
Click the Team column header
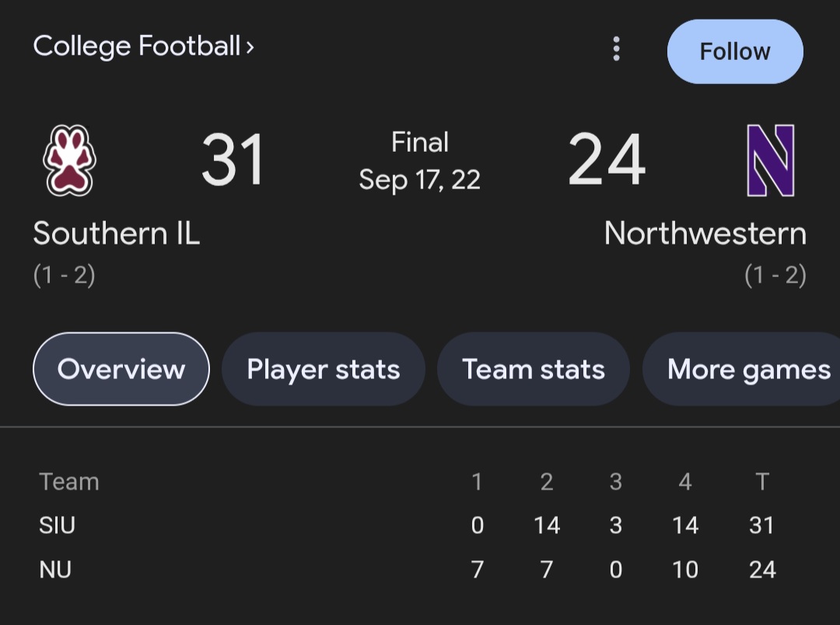tap(69, 481)
